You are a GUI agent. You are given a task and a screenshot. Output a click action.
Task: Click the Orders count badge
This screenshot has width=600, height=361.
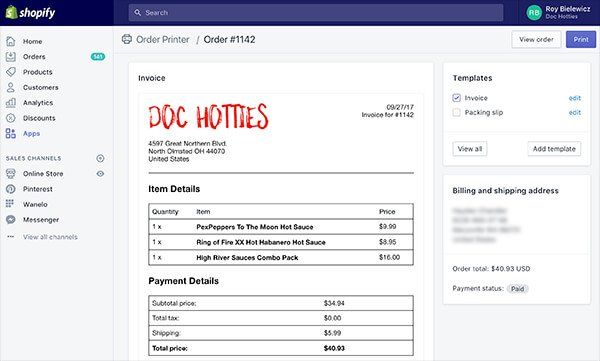[98, 57]
